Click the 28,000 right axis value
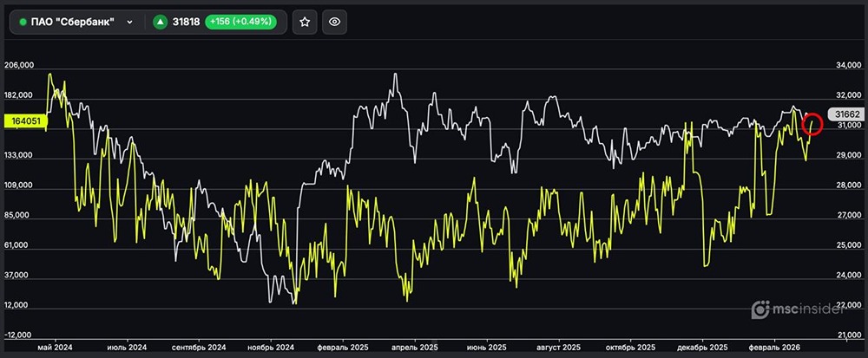 tap(848, 186)
